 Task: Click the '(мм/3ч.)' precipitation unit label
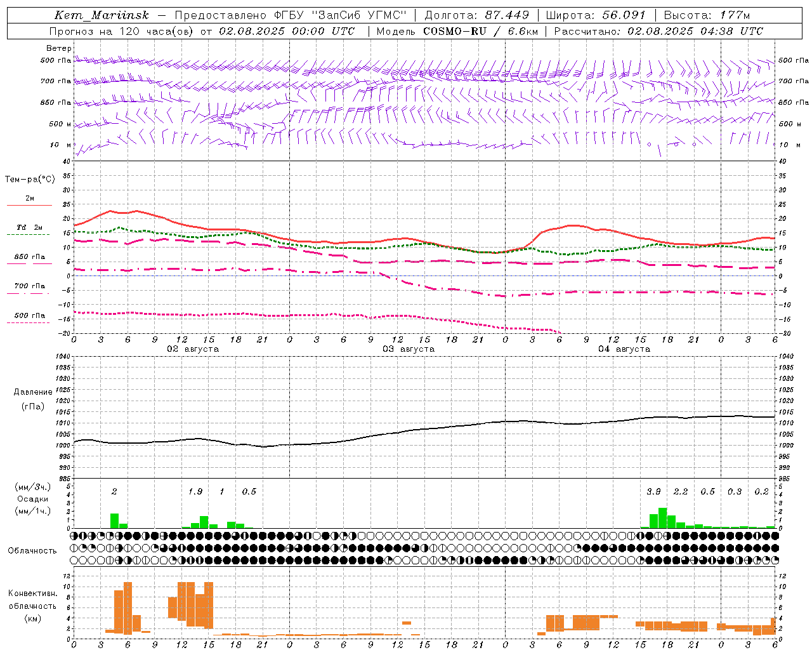(x=33, y=487)
